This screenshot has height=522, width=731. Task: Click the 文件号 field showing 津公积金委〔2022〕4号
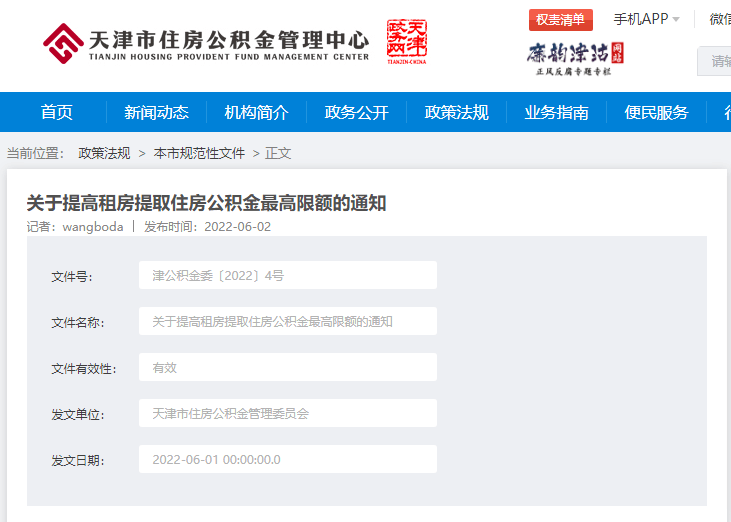[287, 275]
